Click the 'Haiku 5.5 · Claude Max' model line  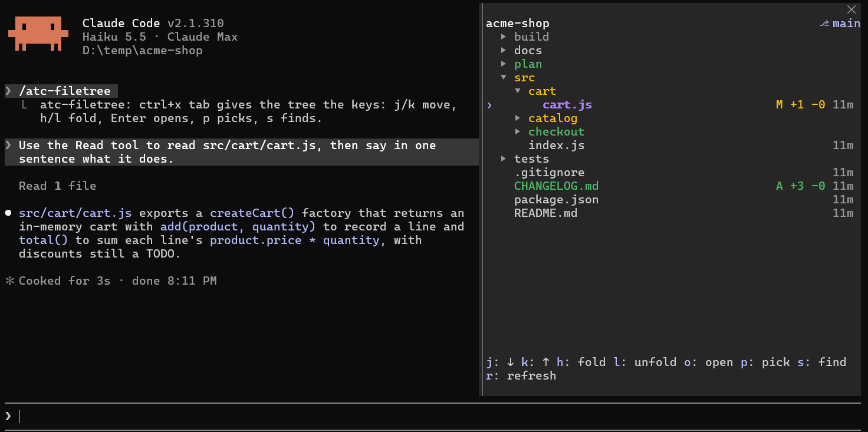coord(160,37)
